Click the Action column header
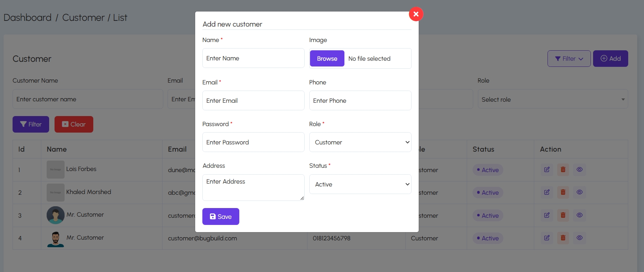 click(551, 149)
